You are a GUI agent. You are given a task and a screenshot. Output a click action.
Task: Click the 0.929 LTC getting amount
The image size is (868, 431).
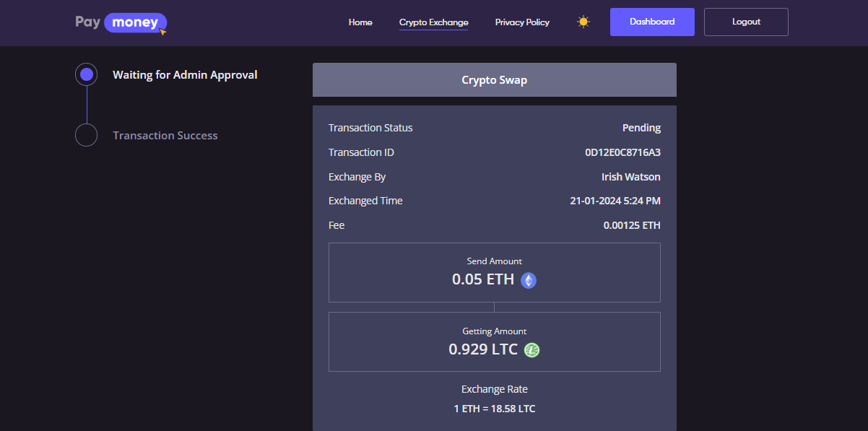point(483,349)
